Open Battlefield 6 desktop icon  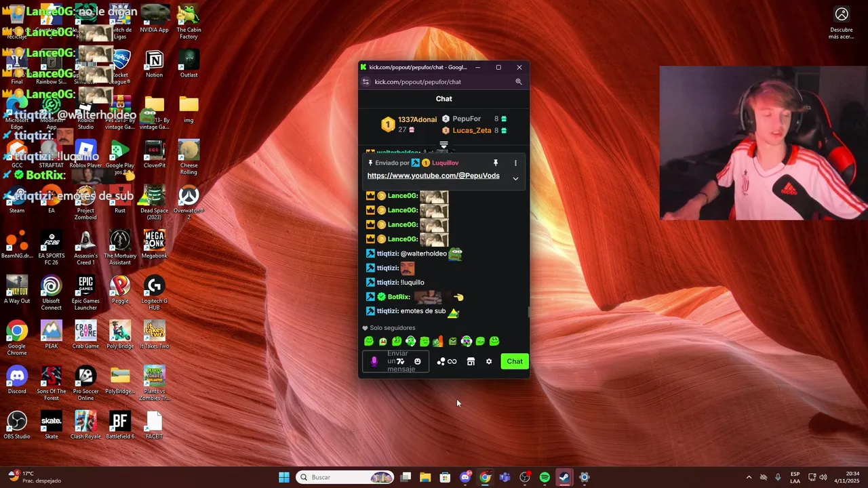pyautogui.click(x=120, y=426)
